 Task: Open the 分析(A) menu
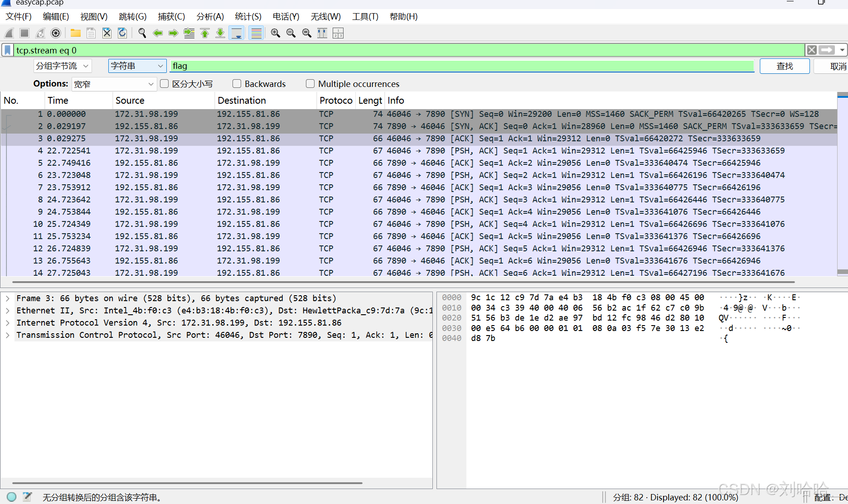pyautogui.click(x=210, y=16)
